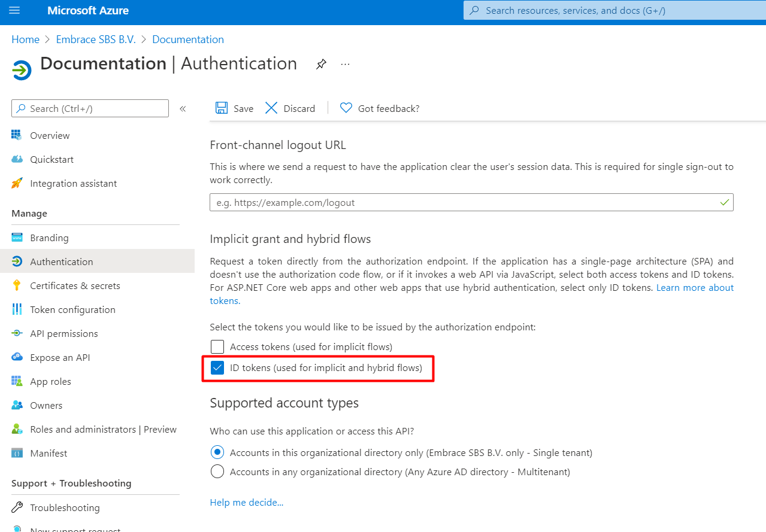Click the Manifest icon

17,453
